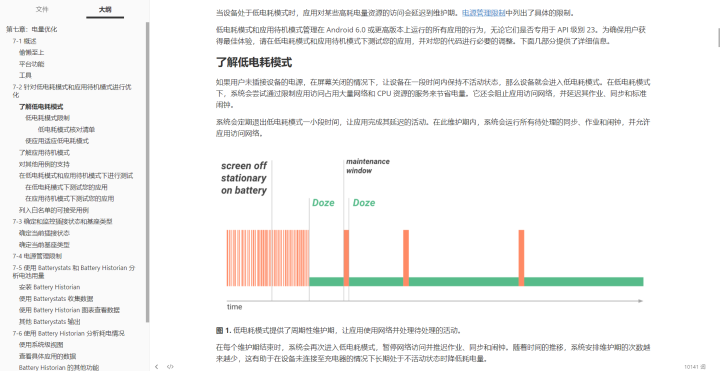
Task: Open 7-5 使用 Batterystats 和 Battery Historian outline item
Action: [74, 271]
